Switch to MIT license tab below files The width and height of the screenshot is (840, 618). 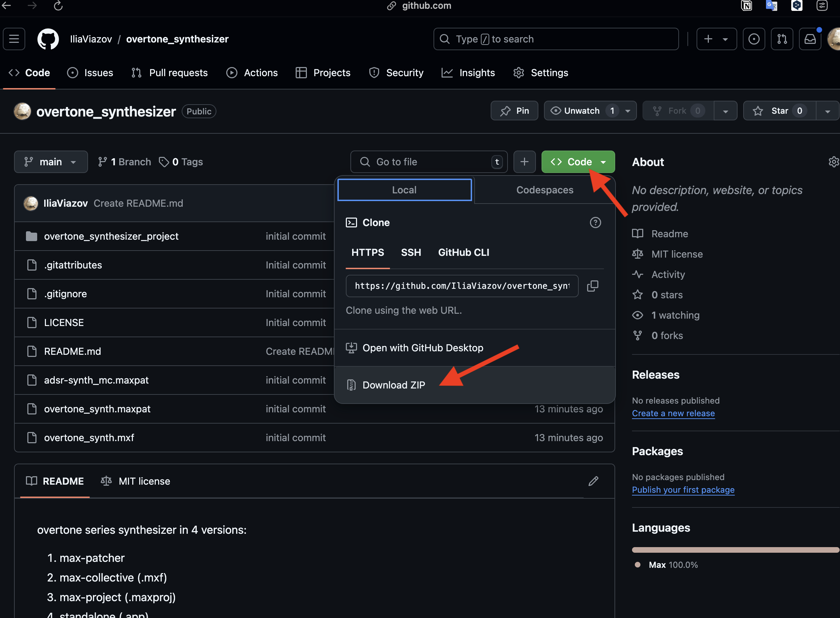click(x=135, y=481)
